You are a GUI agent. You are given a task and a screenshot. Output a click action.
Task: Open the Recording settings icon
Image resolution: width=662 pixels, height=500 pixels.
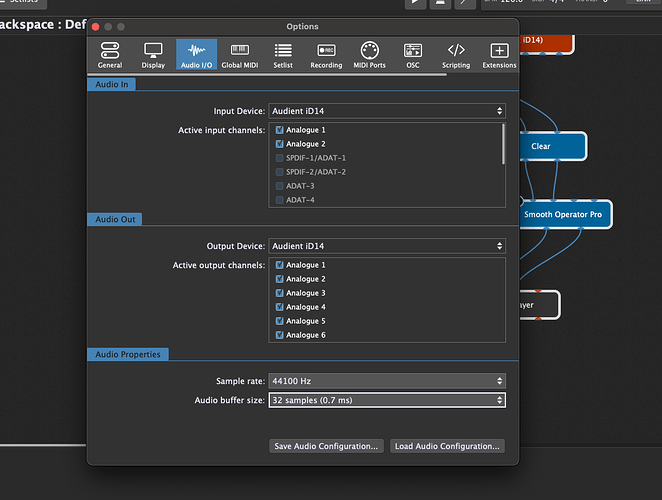click(x=326, y=56)
